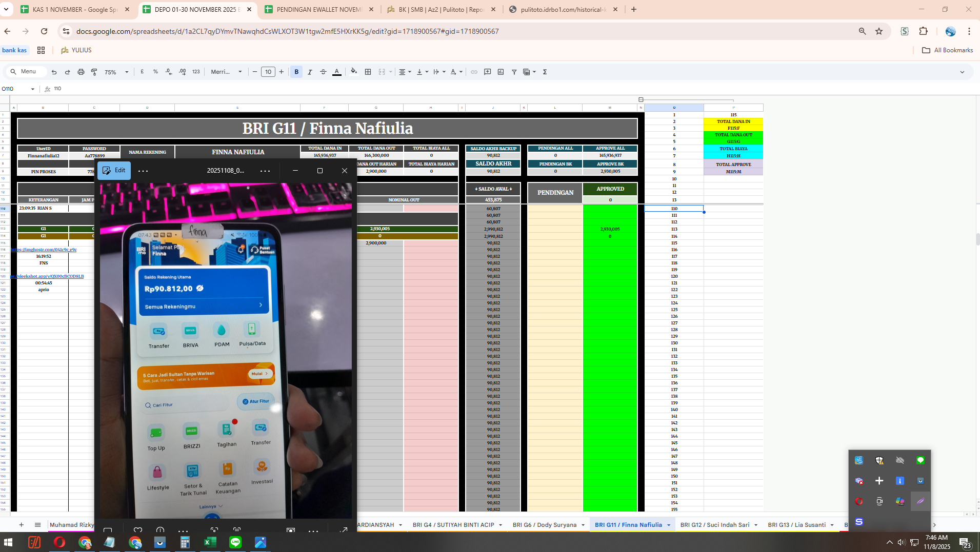Open vertical align dropdown

(422, 72)
